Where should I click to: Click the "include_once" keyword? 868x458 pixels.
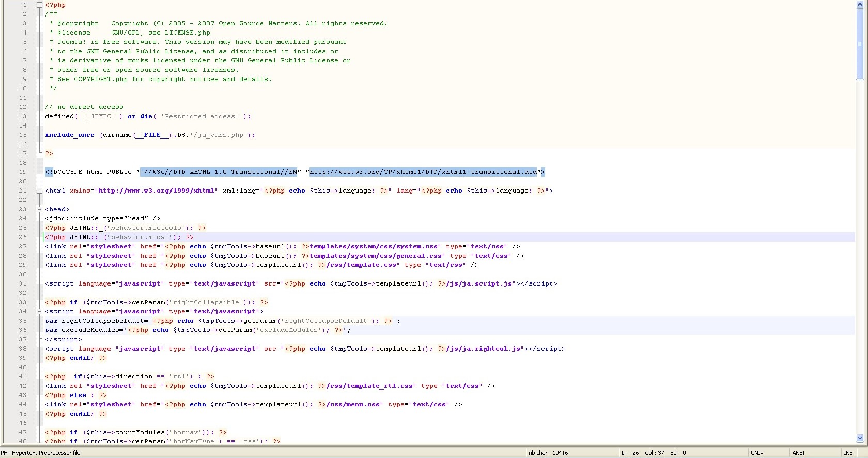click(70, 135)
